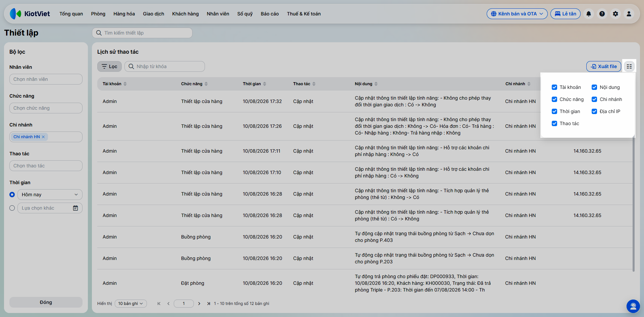
Task: Open the Chọn nhân viên dropdown
Action: pyautogui.click(x=46, y=79)
